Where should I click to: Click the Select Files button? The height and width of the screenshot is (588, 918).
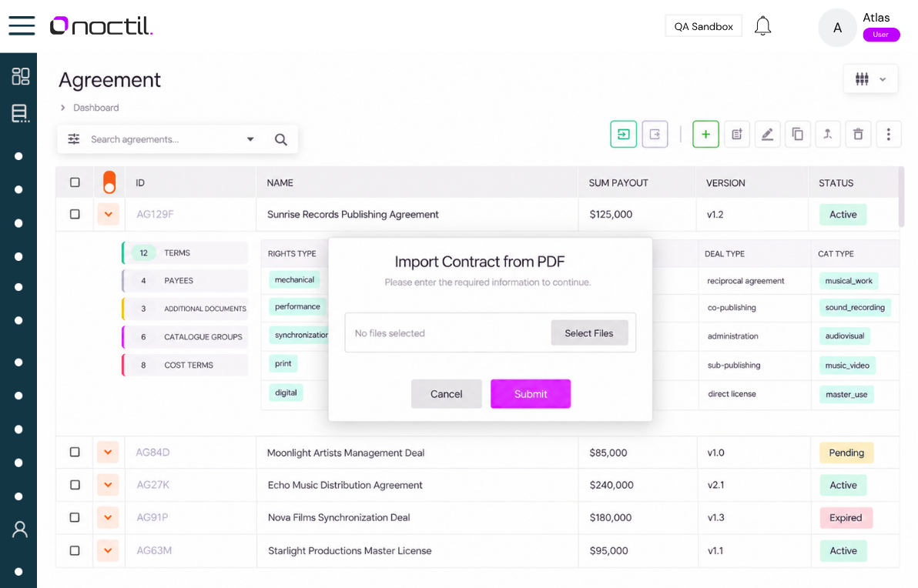click(589, 333)
